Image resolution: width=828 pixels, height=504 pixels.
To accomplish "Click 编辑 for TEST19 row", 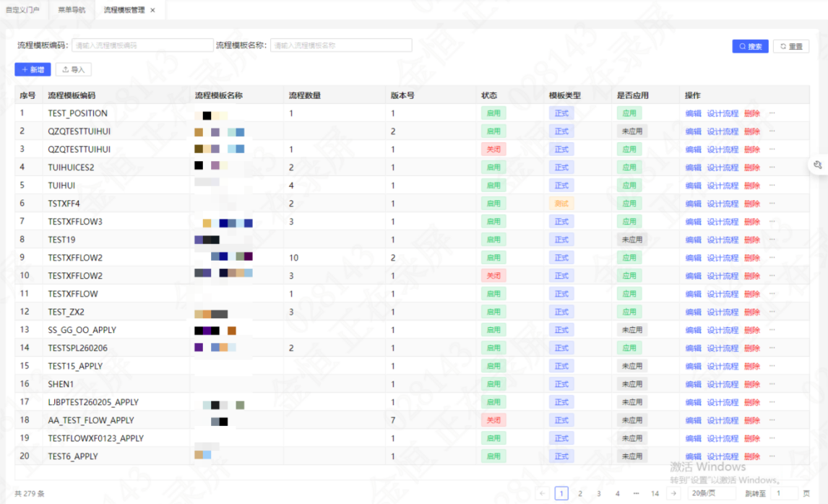I will pos(693,240).
